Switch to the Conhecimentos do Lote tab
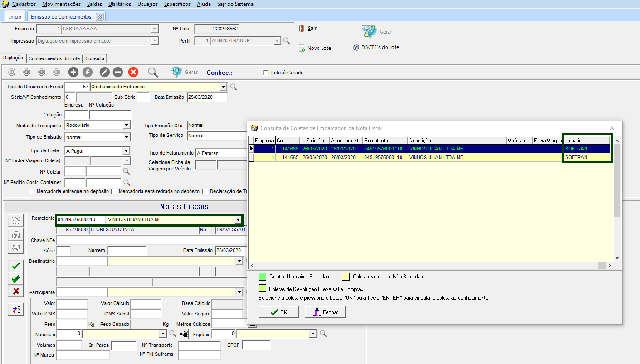The width and height of the screenshot is (640, 364). [54, 58]
